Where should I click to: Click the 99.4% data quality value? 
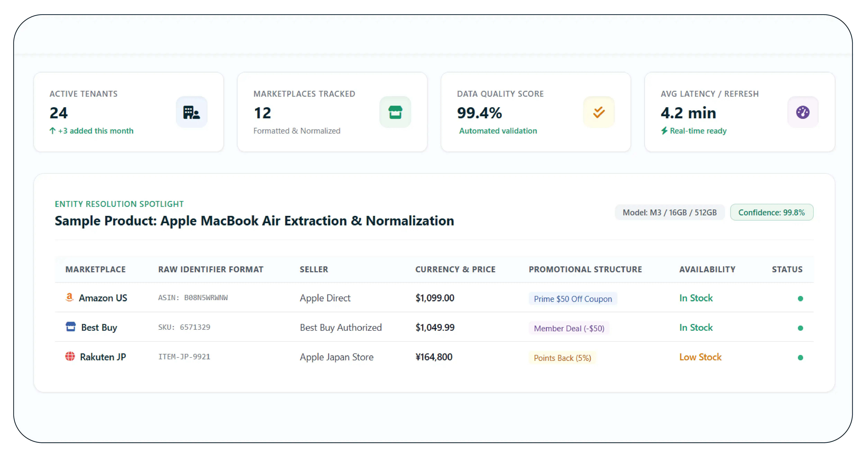coord(480,113)
